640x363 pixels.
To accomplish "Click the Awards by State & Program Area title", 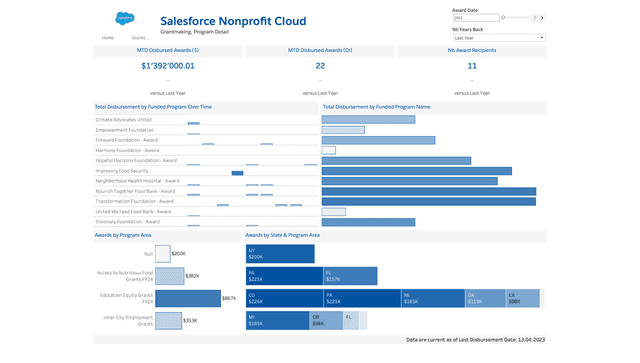I will [282, 235].
